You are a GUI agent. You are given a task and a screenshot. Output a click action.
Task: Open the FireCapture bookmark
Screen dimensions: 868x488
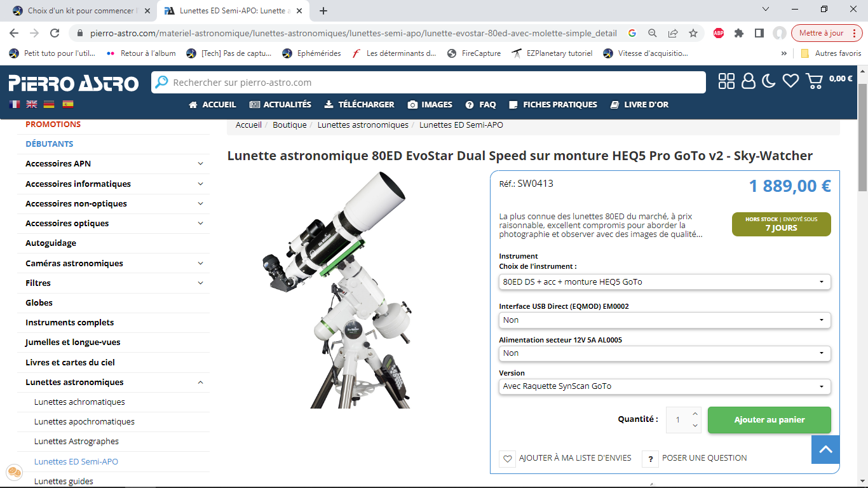474,53
